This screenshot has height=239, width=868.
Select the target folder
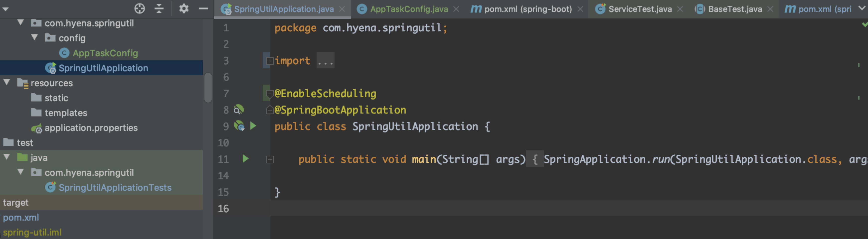pos(15,202)
